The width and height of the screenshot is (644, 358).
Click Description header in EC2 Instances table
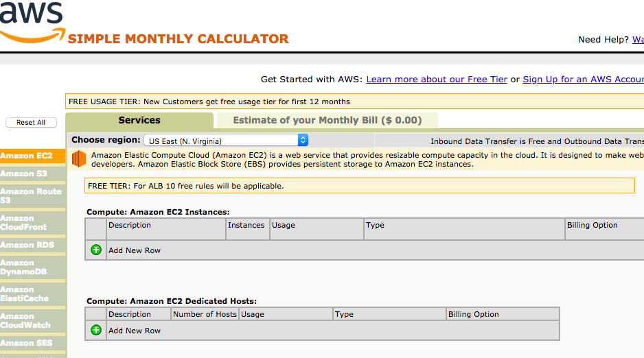(129, 225)
